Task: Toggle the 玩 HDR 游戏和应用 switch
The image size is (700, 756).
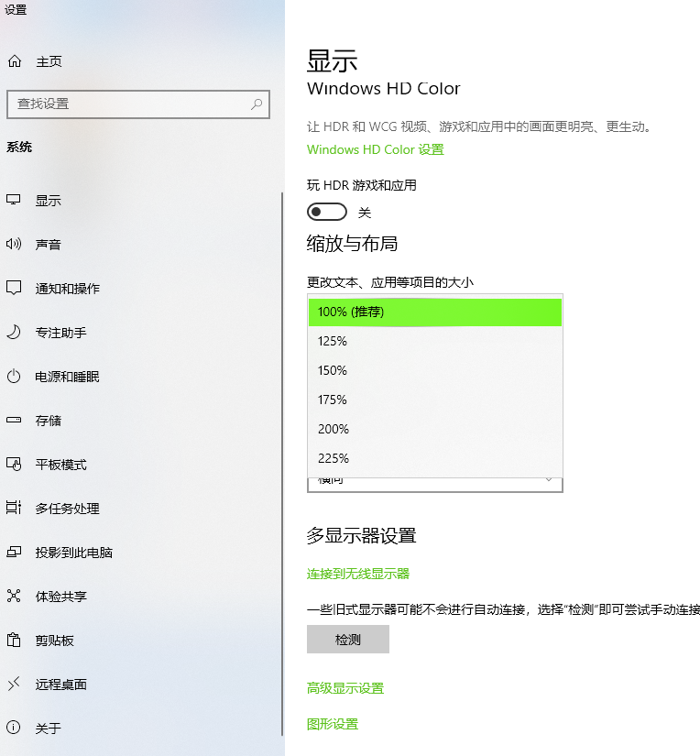Action: 327,213
